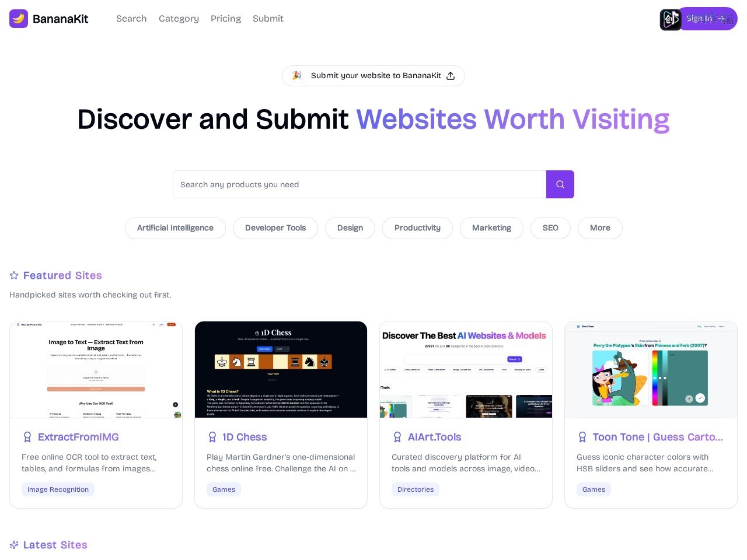This screenshot has height=560, width=747.
Task: Open the Category menu item
Action: tap(179, 19)
